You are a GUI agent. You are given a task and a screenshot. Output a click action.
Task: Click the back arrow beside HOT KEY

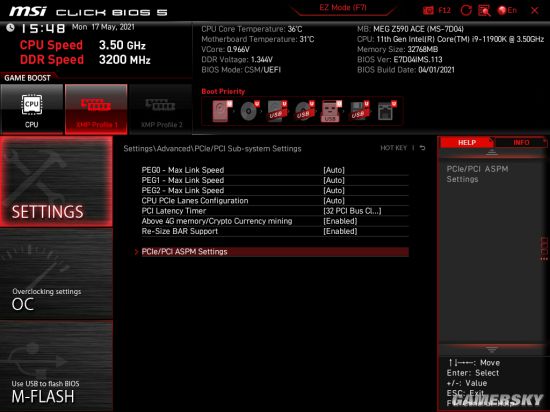pyautogui.click(x=422, y=148)
